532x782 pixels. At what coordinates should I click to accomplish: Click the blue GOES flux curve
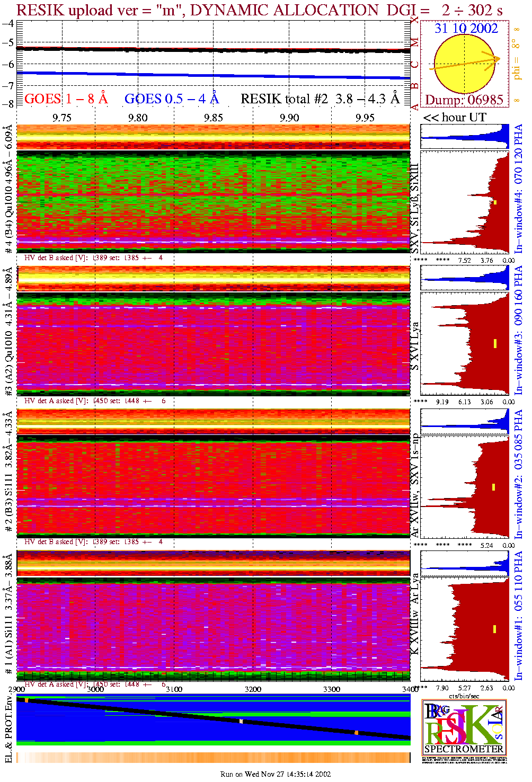tap(212, 75)
